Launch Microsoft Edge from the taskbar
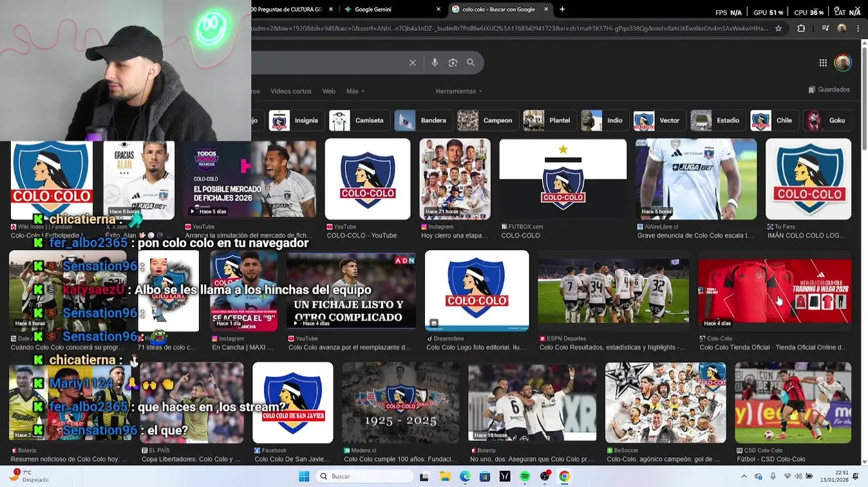Image resolution: width=868 pixels, height=487 pixels. (x=465, y=476)
